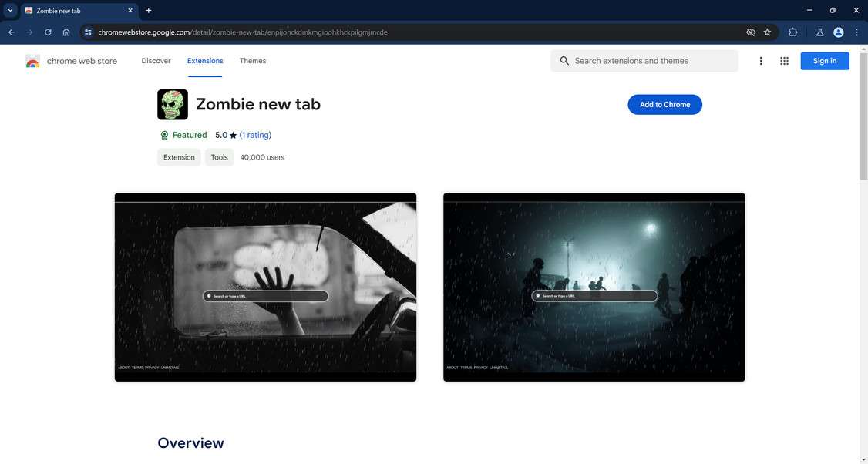Open the browser profile avatar
Viewport: 868px width, 464px height.
click(838, 32)
